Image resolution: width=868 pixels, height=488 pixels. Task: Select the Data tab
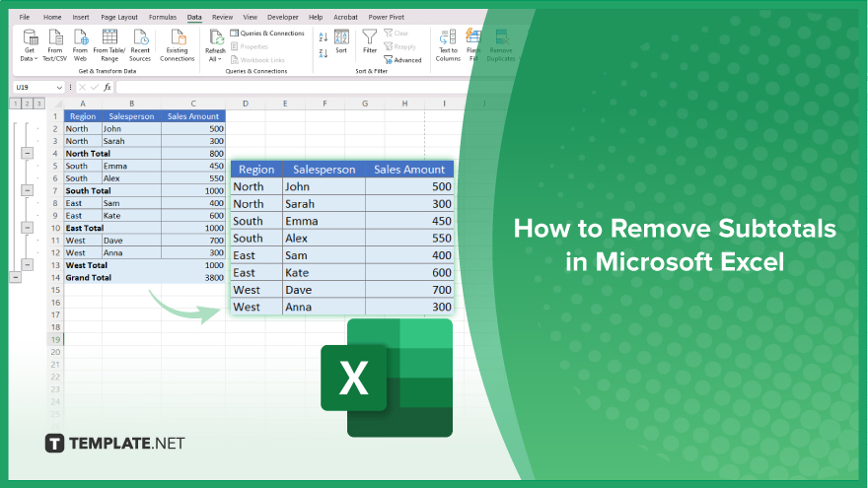click(194, 17)
